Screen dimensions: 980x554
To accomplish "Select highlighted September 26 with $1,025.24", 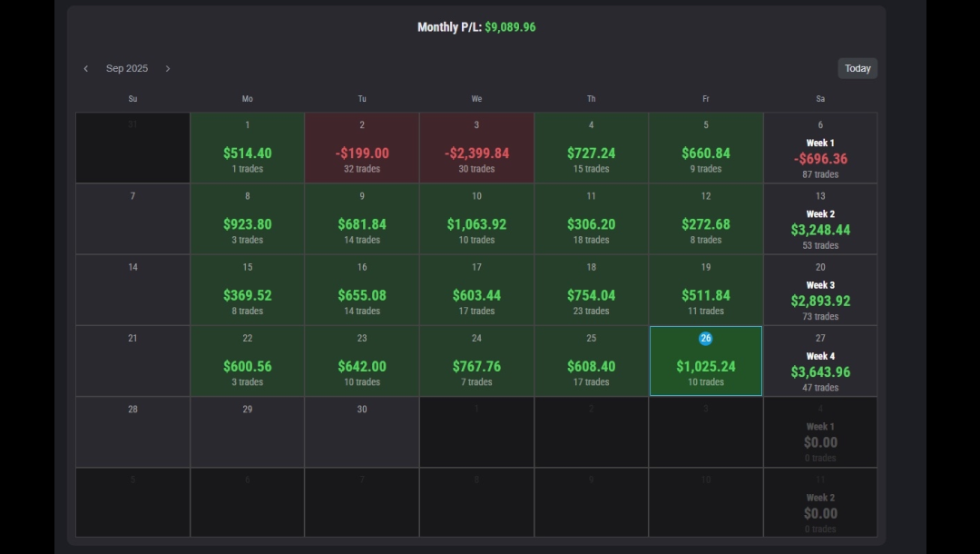I will (706, 361).
